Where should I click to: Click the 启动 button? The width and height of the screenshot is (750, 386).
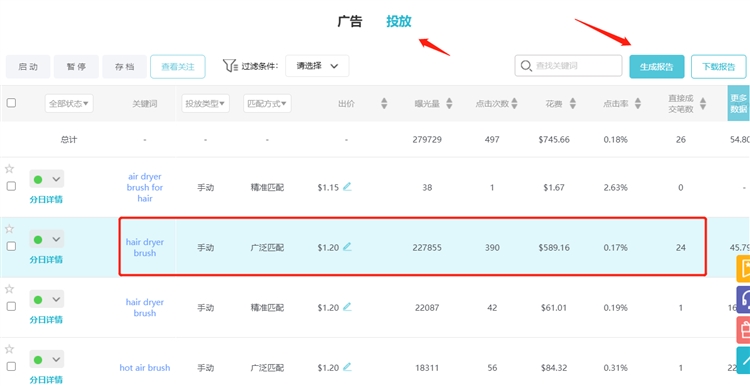click(x=28, y=66)
